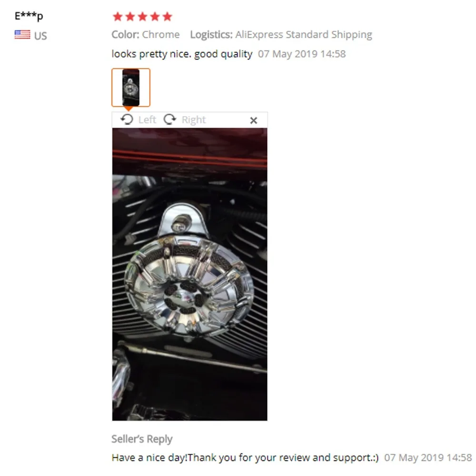Select the review photo thumbnail

131,88
